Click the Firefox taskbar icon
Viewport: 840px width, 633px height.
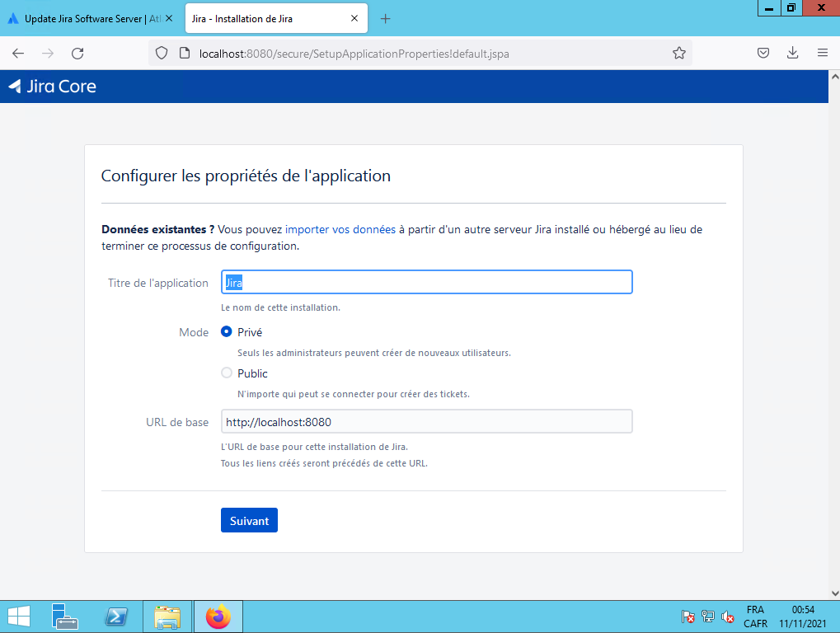tap(218, 617)
